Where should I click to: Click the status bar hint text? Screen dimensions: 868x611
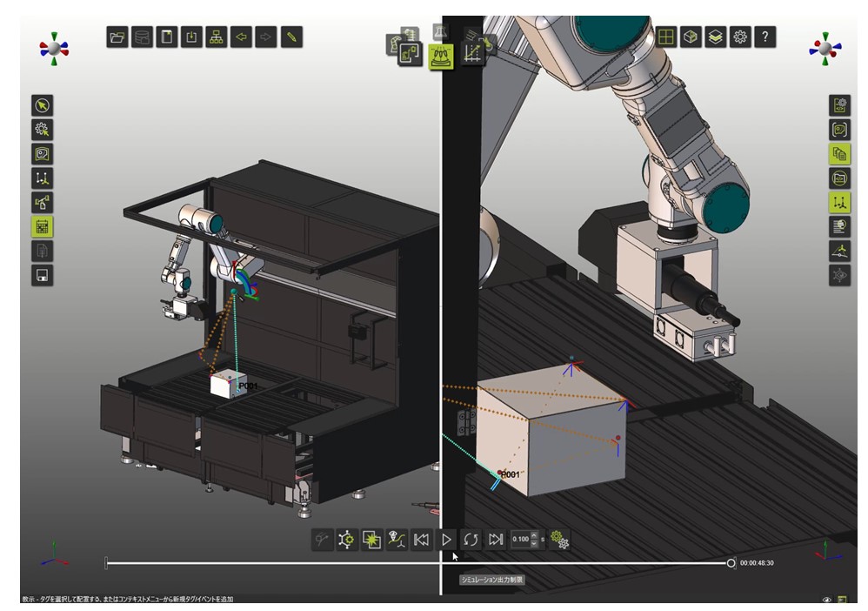click(x=128, y=599)
